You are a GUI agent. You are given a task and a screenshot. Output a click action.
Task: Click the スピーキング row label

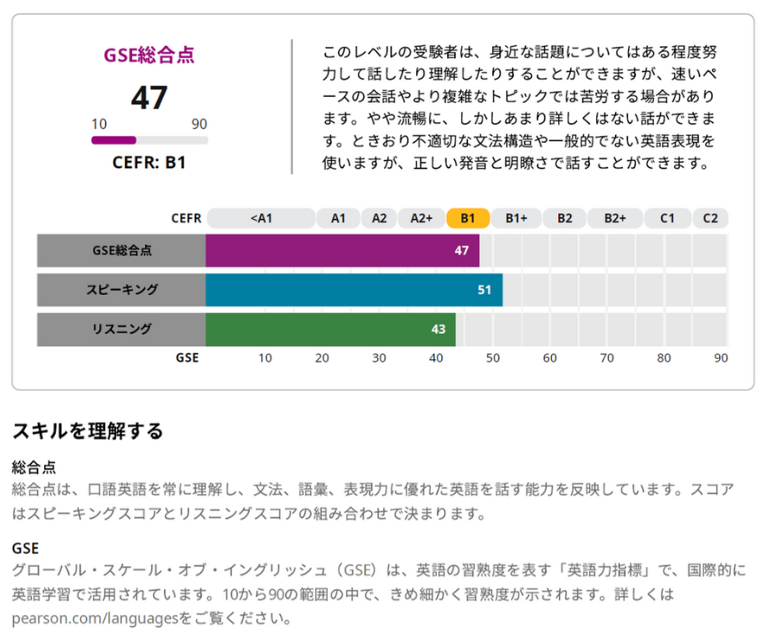(x=121, y=290)
